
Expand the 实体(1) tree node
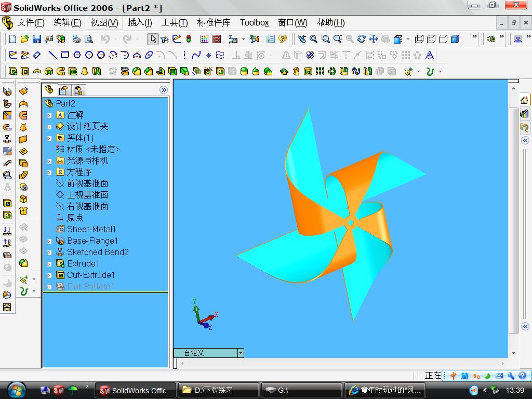point(49,138)
